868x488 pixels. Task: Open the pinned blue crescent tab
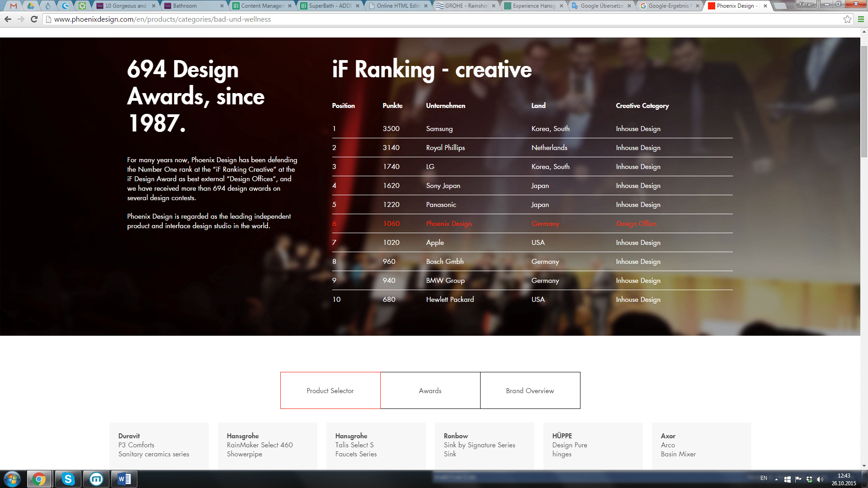(x=65, y=6)
